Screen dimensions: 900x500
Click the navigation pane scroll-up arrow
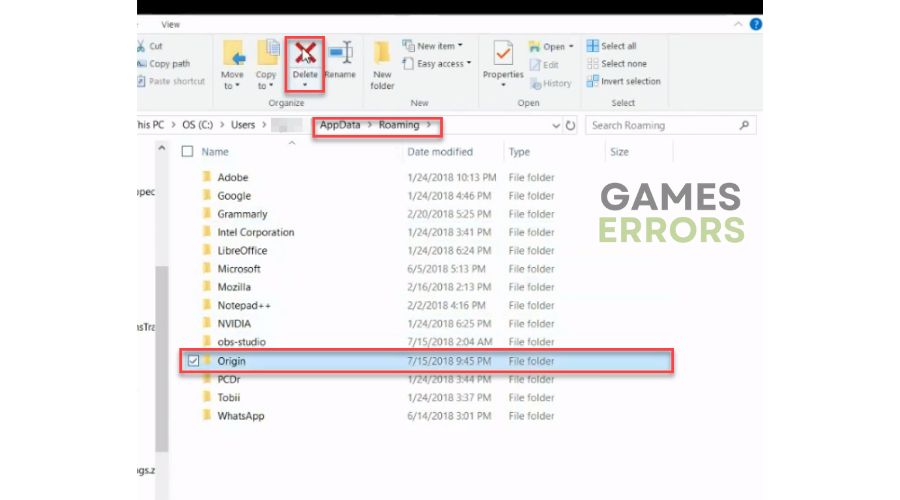tap(162, 148)
